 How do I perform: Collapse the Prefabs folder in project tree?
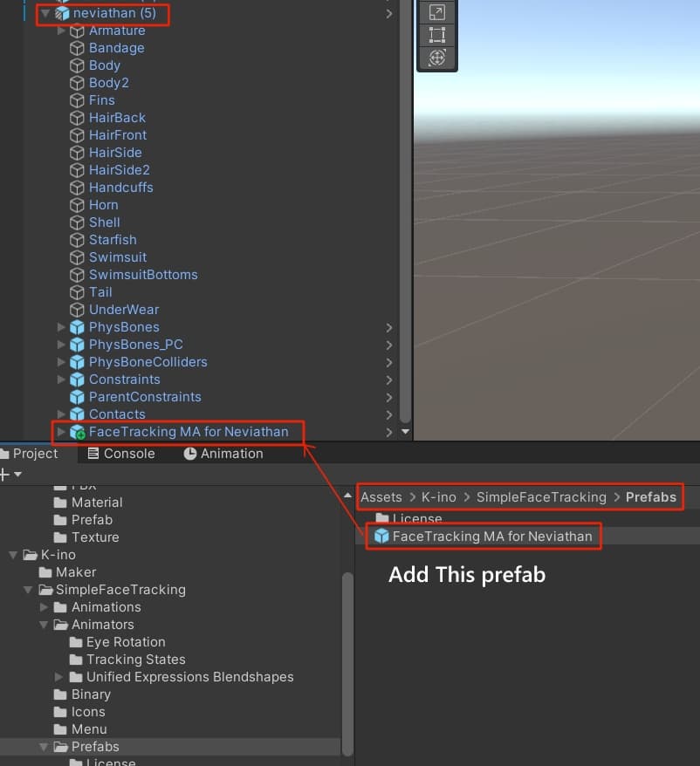(x=44, y=747)
